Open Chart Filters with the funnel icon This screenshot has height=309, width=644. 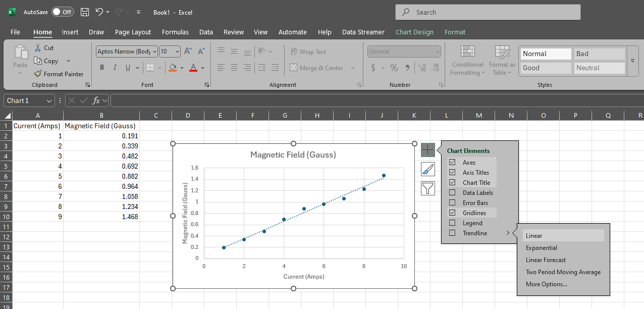(427, 188)
